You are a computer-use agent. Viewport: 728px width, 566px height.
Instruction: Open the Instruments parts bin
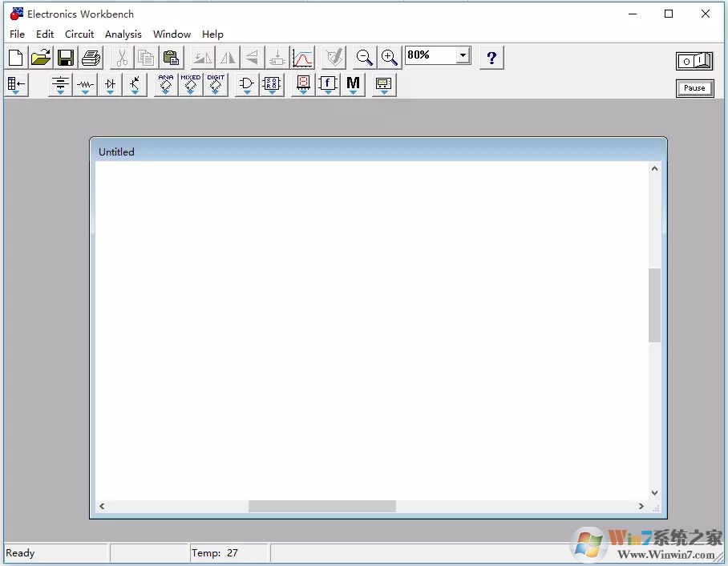click(x=384, y=84)
